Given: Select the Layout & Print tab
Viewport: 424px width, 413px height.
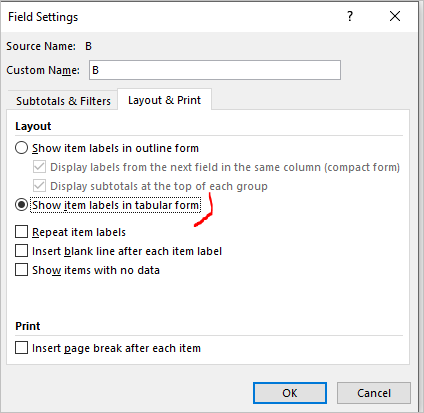Looking at the screenshot, I should click(x=164, y=100).
